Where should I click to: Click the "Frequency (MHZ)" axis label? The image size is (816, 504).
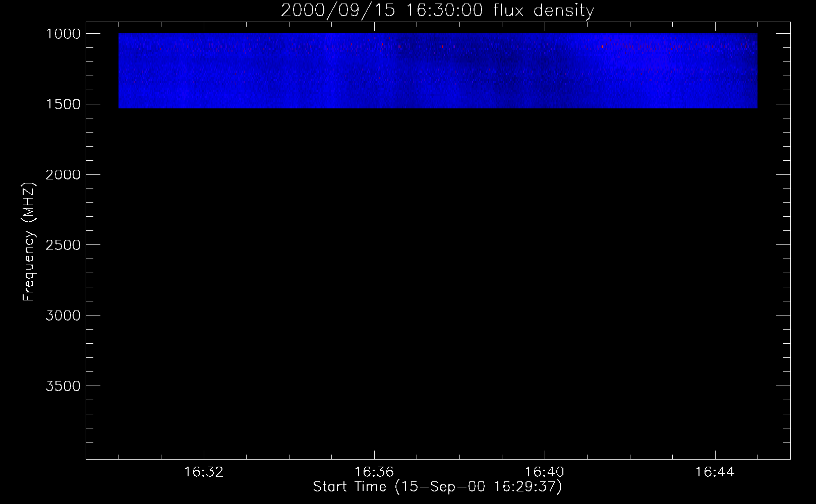[x=29, y=242]
